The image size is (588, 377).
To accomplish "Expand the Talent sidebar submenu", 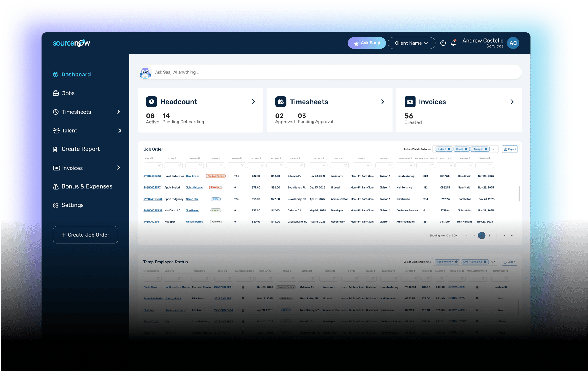I will (120, 131).
